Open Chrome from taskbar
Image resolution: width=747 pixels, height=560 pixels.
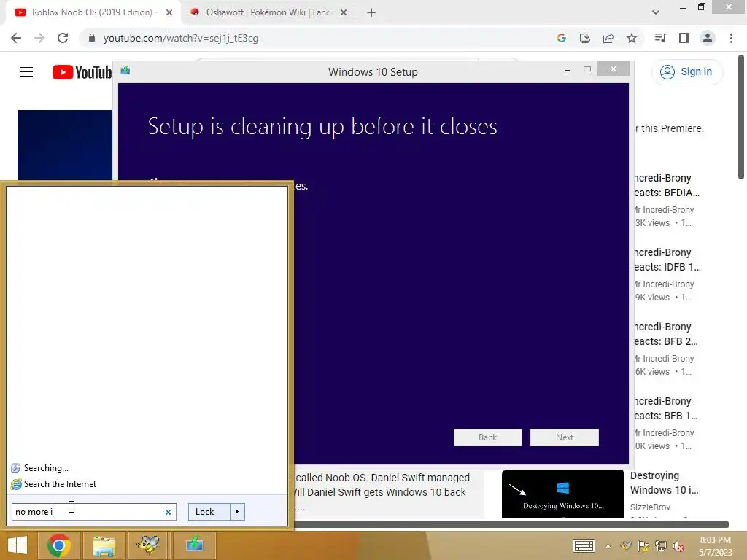(x=59, y=545)
